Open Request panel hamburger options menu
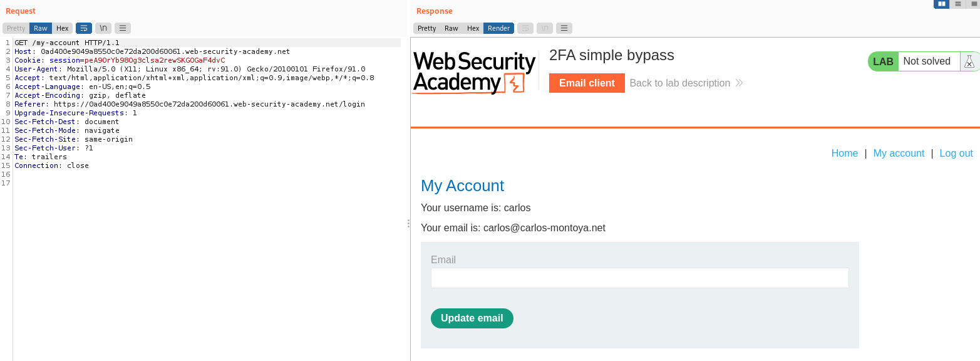 [x=123, y=28]
